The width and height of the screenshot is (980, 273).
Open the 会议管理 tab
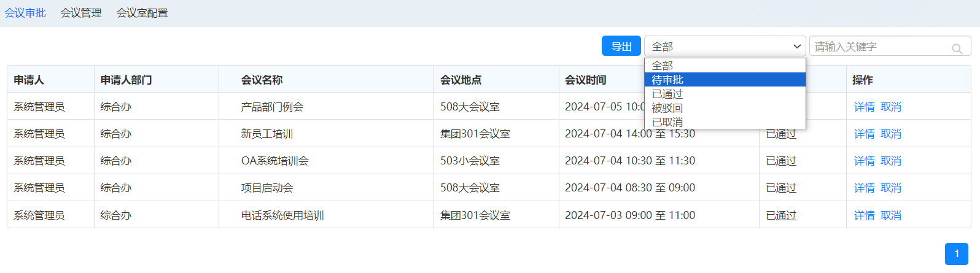[81, 13]
